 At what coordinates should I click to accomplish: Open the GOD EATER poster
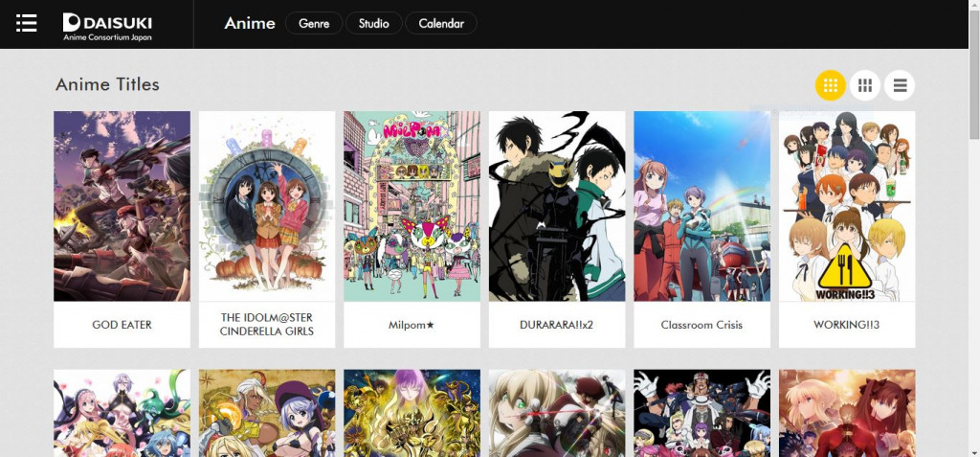tap(122, 206)
